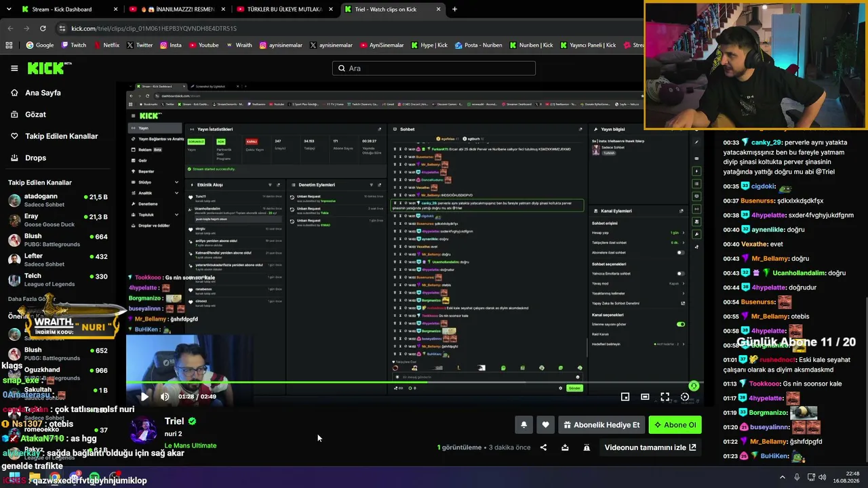This screenshot has width=868, height=488.
Task: Follow Triel with the heart icon
Action: coord(545,425)
